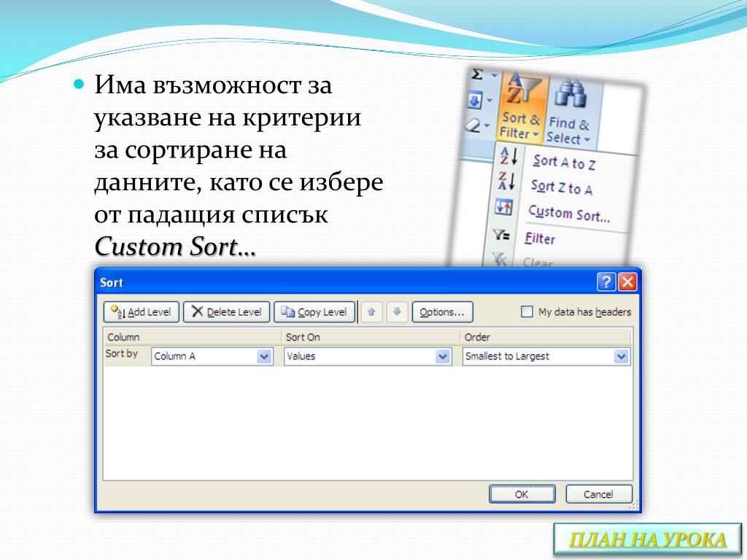Viewport: 747px width, 560px height.
Task: Expand the Values Sort On dropdown
Action: (x=443, y=356)
